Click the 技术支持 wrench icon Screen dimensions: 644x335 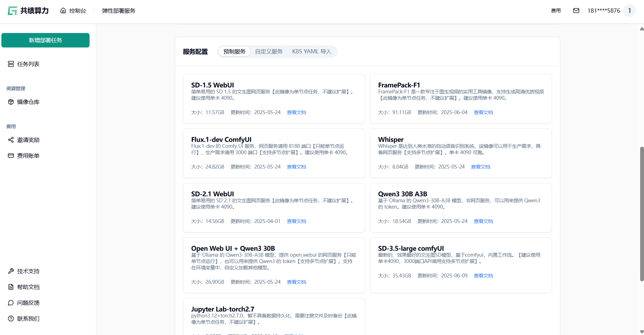[11, 271]
